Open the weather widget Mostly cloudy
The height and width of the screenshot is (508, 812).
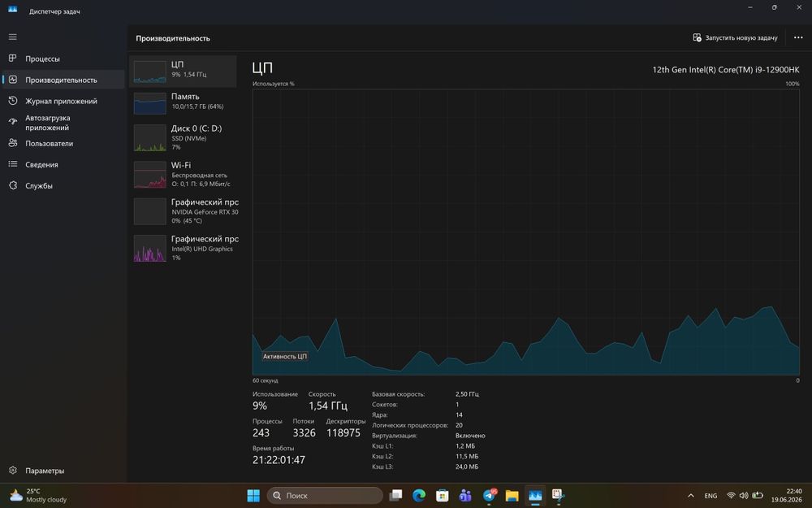38,496
